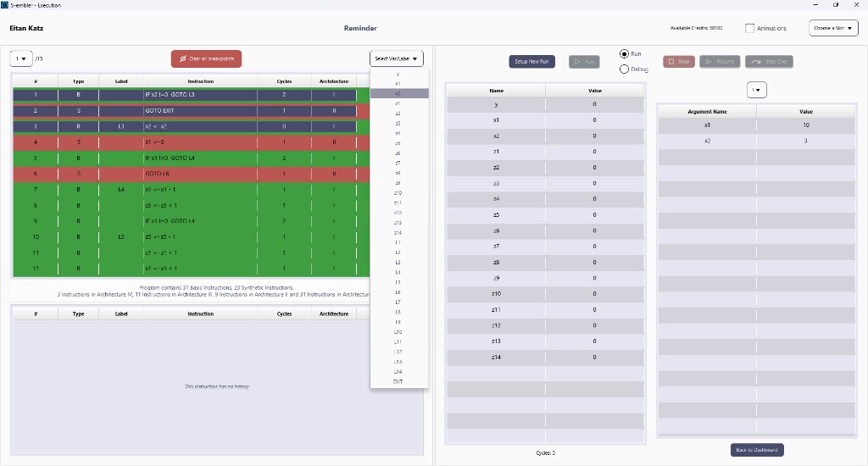
Task: Select instruction row 'z5 <- z5 + 1'
Action: (x=192, y=205)
